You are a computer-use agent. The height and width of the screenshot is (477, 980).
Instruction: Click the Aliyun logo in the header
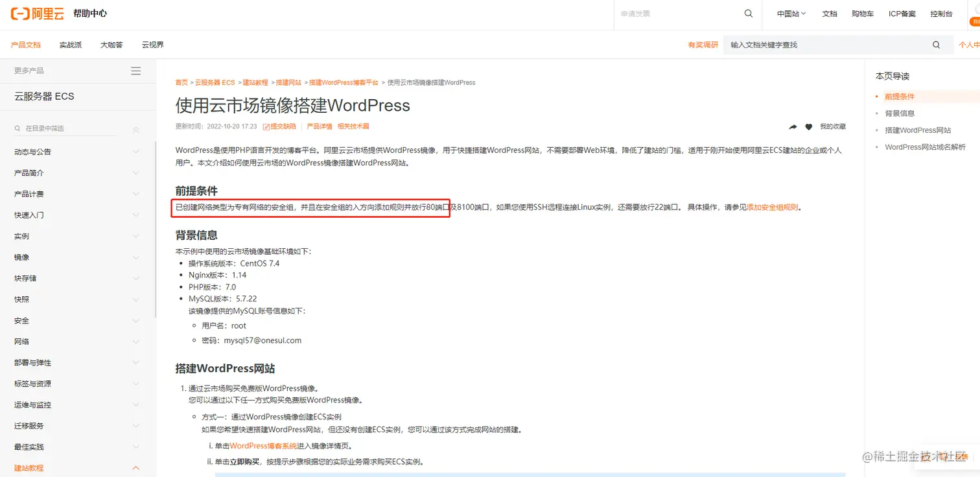(38, 14)
